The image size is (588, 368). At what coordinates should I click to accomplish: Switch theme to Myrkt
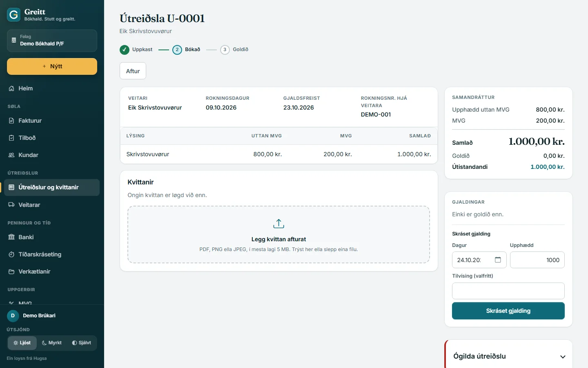[52, 343]
